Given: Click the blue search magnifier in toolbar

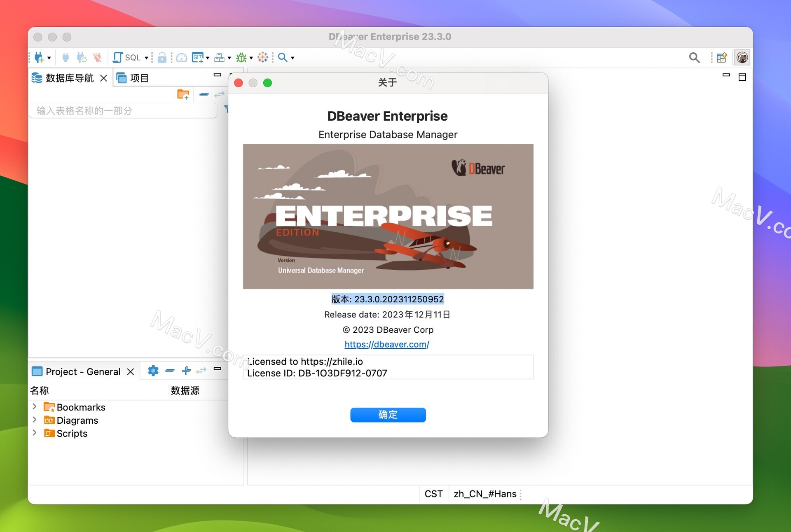Looking at the screenshot, I should 283,57.
